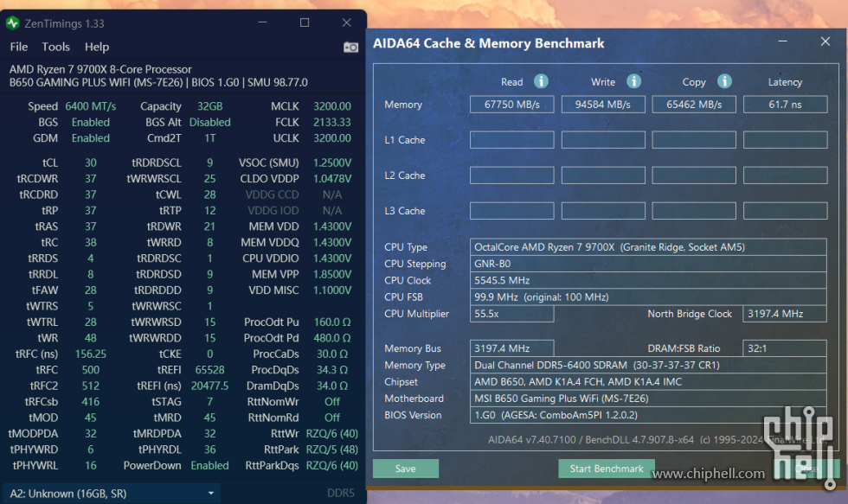This screenshot has height=504, width=848.
Task: Click the DRAM:FSB Ratio value 32:1
Action: (785, 348)
